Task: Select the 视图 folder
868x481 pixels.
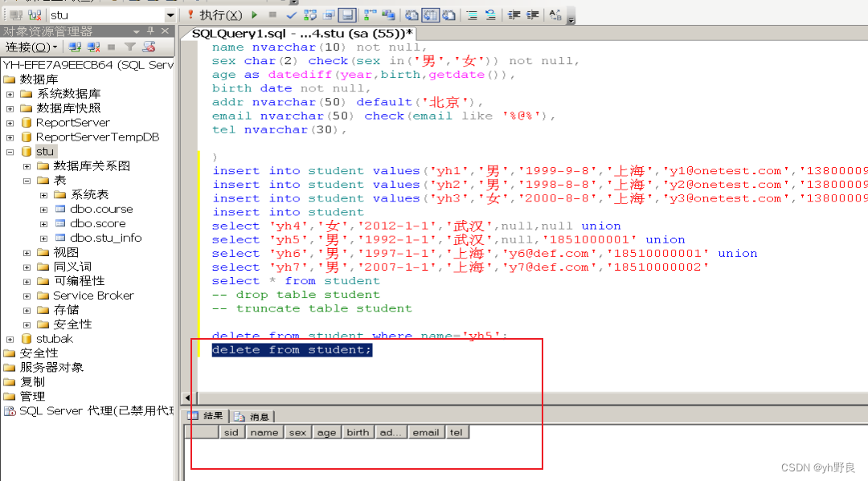Action: tap(66, 252)
